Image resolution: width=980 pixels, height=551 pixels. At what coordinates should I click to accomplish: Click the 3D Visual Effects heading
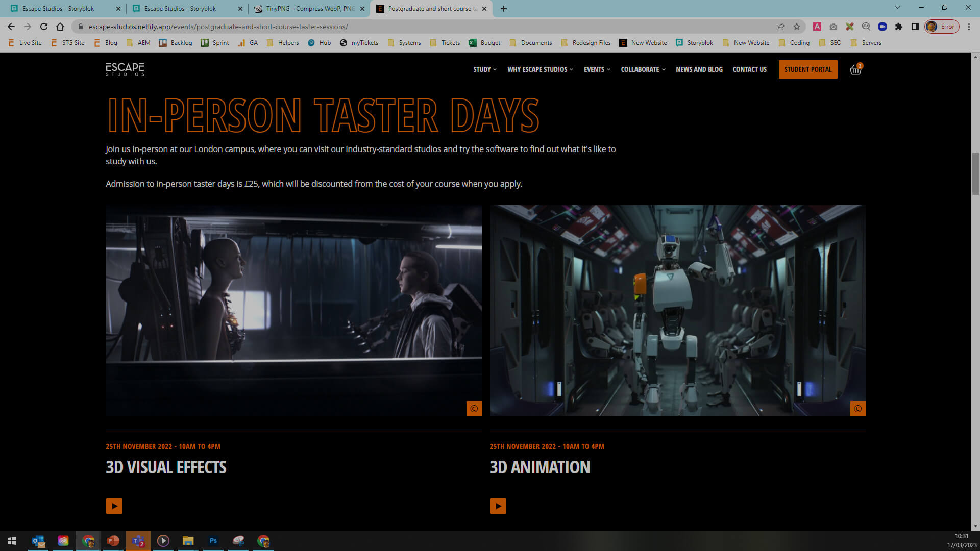(x=166, y=467)
